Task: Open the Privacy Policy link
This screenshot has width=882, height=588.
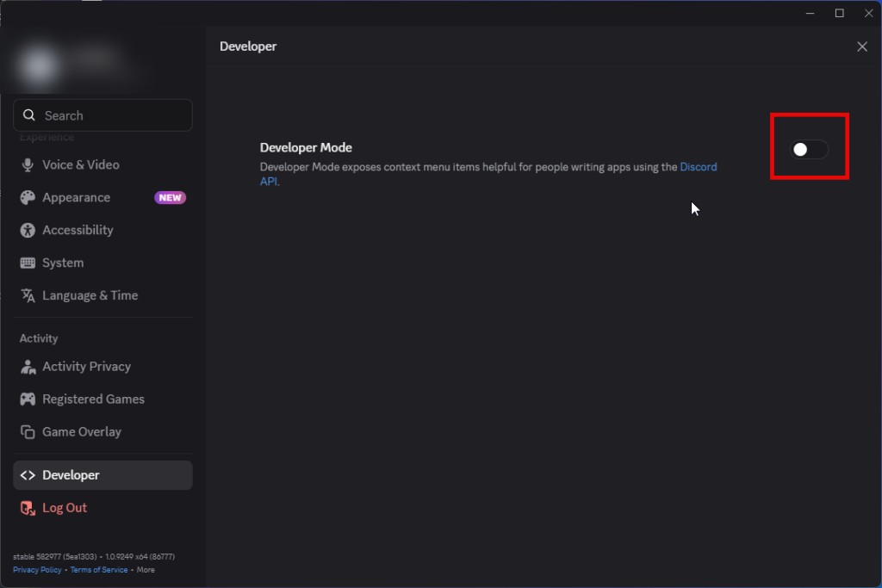Action: point(37,569)
